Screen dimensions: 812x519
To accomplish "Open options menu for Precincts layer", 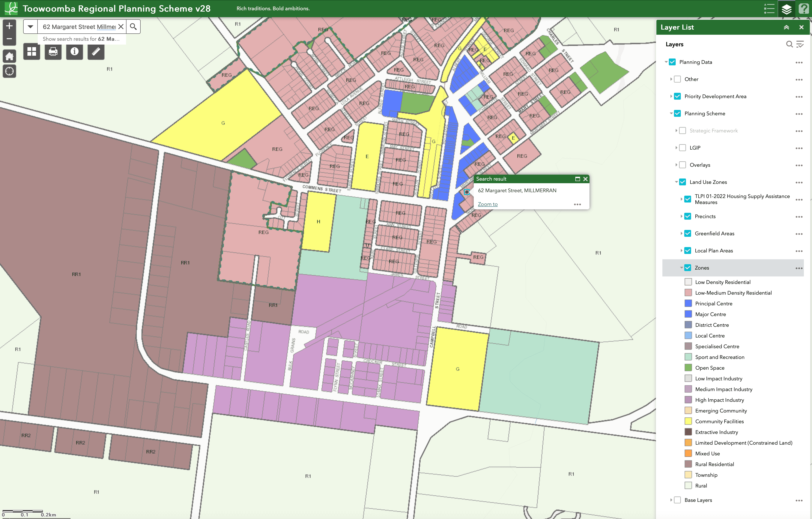I will pos(799,216).
